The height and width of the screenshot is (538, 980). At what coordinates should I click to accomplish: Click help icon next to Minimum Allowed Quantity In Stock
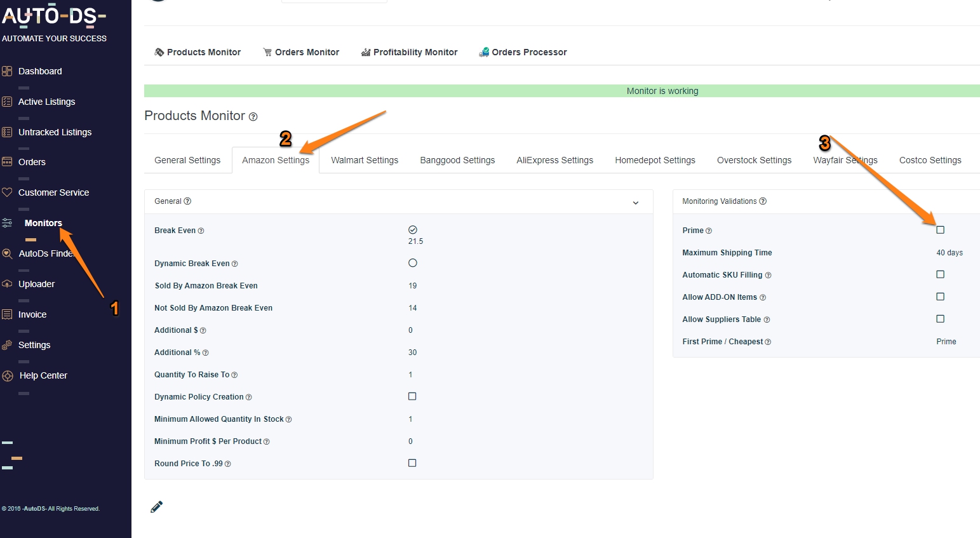(x=288, y=420)
